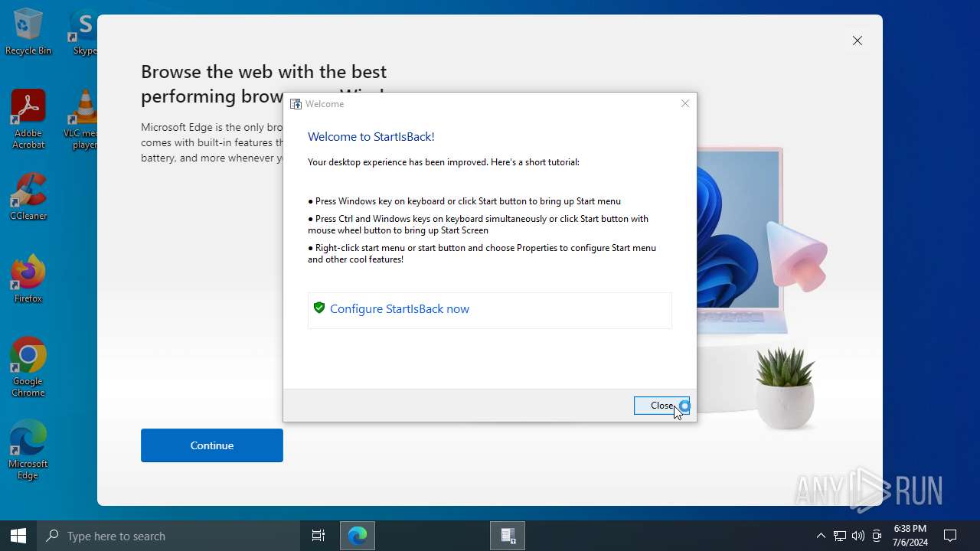Open the Windows Start button
Viewport: 980px width, 551px height.
18,536
